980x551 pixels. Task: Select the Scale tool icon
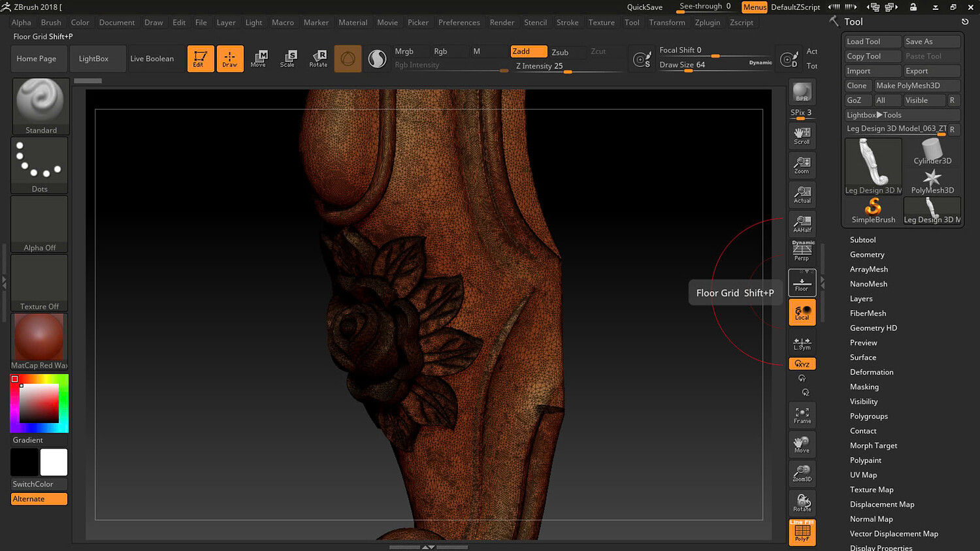pyautogui.click(x=287, y=58)
